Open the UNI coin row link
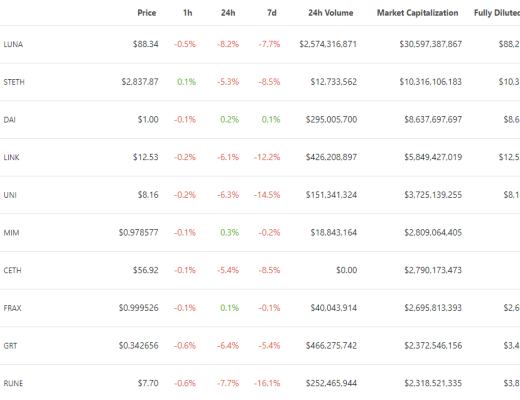Viewport: 520px width, 400px height. (x=10, y=195)
